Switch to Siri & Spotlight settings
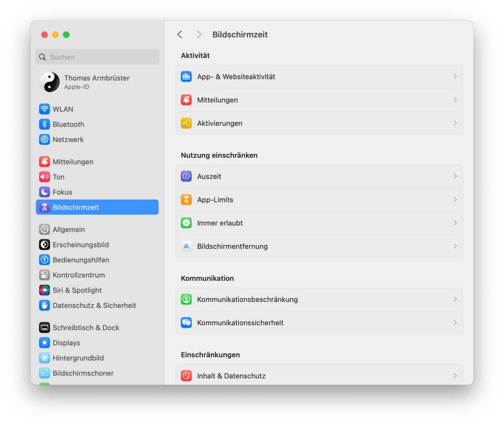Image resolution: width=504 pixels, height=425 pixels. pyautogui.click(x=77, y=290)
